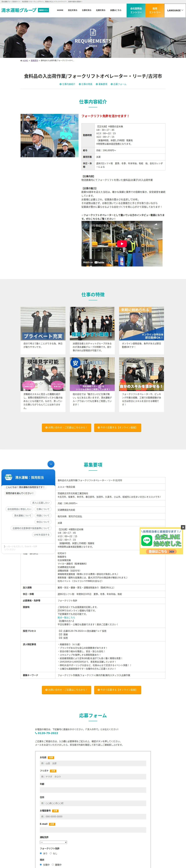Open the 社員を知る menu item
Image resolution: width=186 pixels, height=868 pixels.
pos(101,10)
